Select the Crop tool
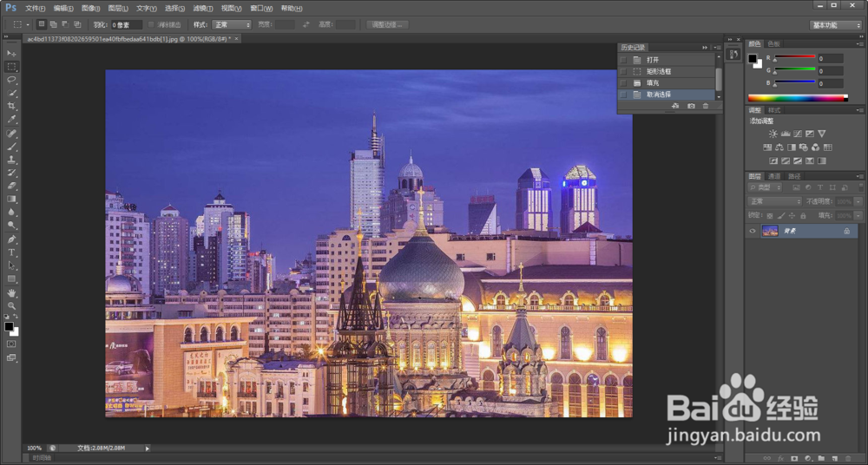 coord(11,107)
